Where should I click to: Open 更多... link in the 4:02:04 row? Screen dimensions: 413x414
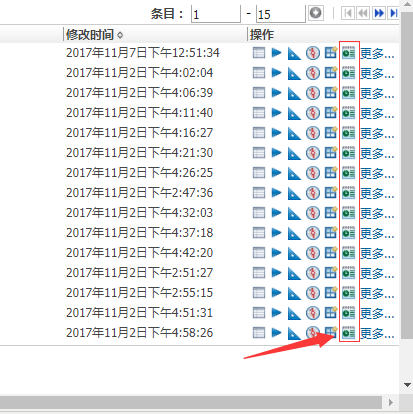(377, 73)
